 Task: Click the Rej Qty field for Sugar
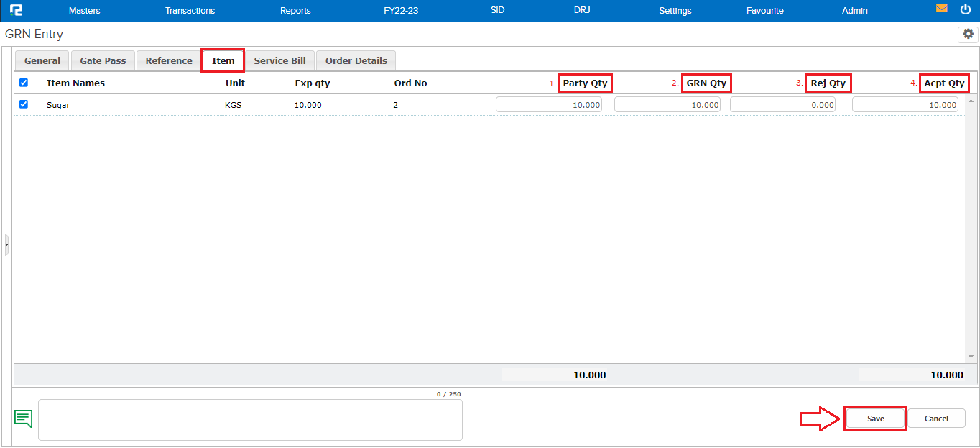pos(782,105)
